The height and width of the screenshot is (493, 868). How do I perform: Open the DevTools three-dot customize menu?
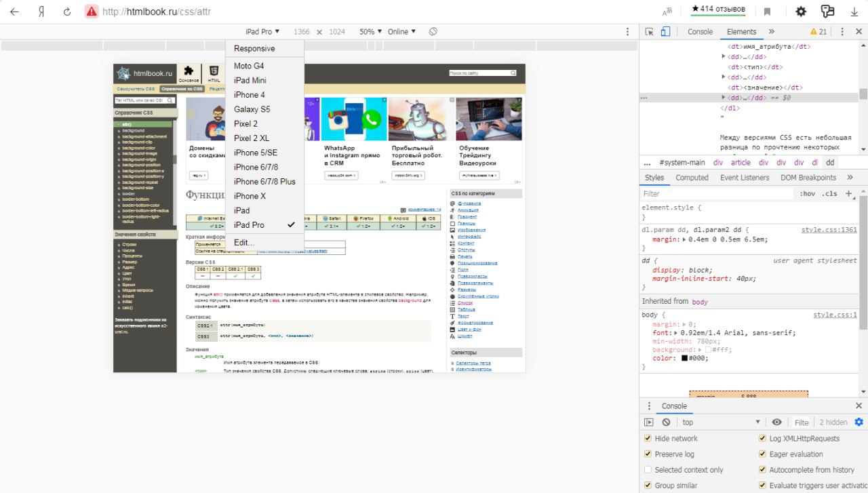[842, 32]
